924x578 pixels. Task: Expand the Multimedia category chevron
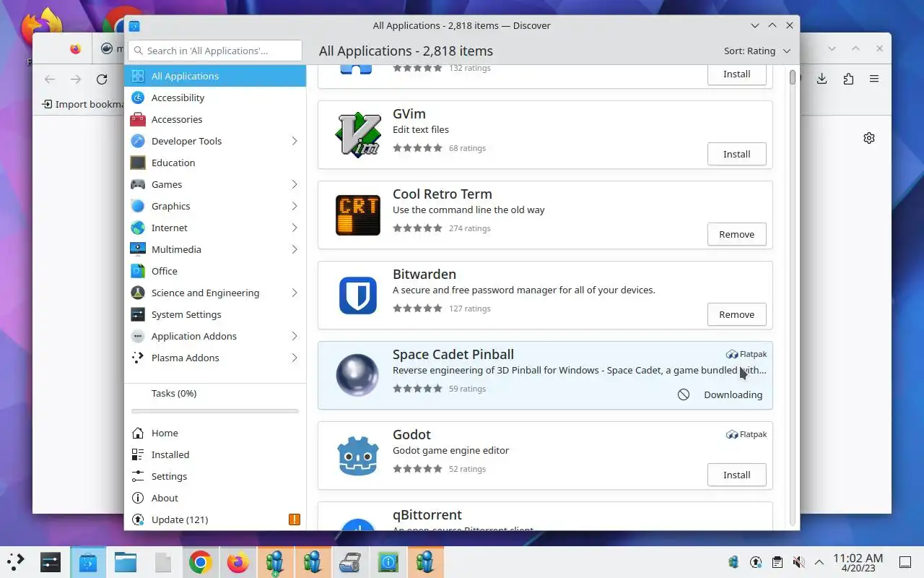[x=295, y=249]
